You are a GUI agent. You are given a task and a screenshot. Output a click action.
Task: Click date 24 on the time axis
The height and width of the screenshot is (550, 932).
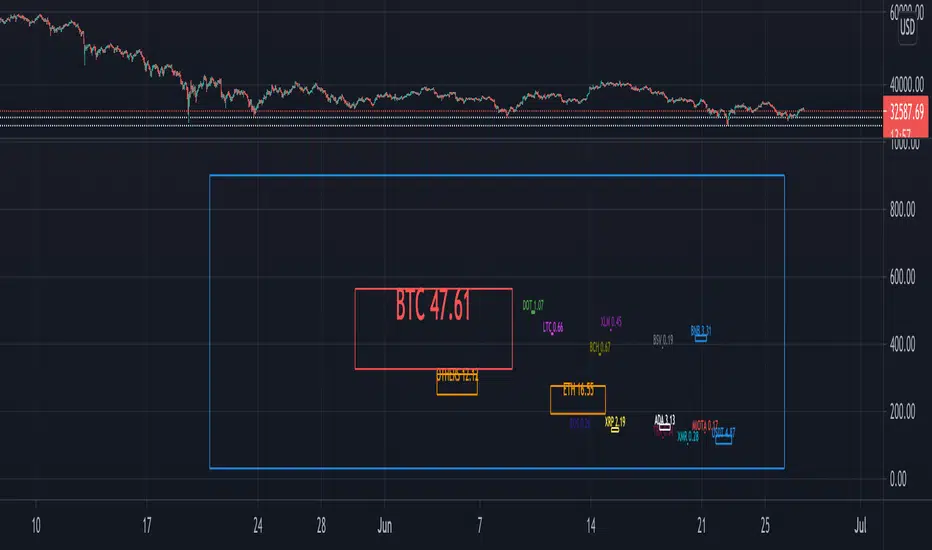pos(257,526)
